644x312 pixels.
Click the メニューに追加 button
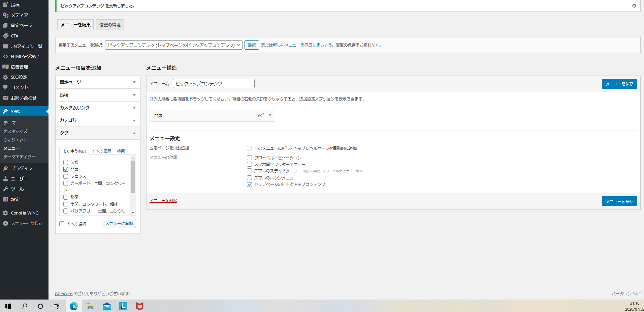point(119,224)
